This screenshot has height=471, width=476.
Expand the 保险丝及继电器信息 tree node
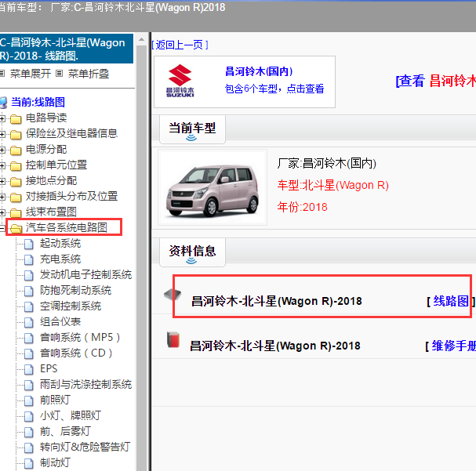tap(2, 134)
